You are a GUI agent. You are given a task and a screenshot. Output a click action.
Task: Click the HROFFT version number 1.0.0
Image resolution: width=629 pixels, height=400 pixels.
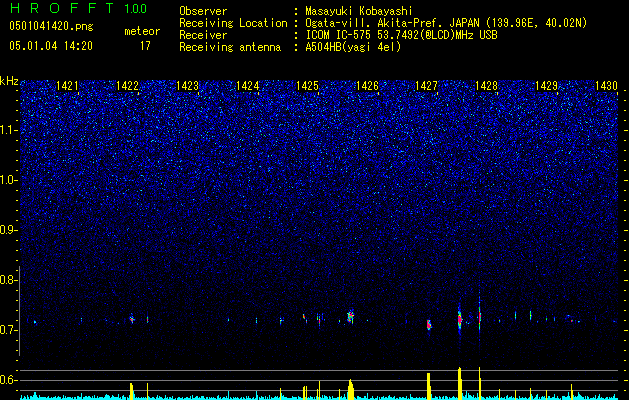(x=136, y=8)
